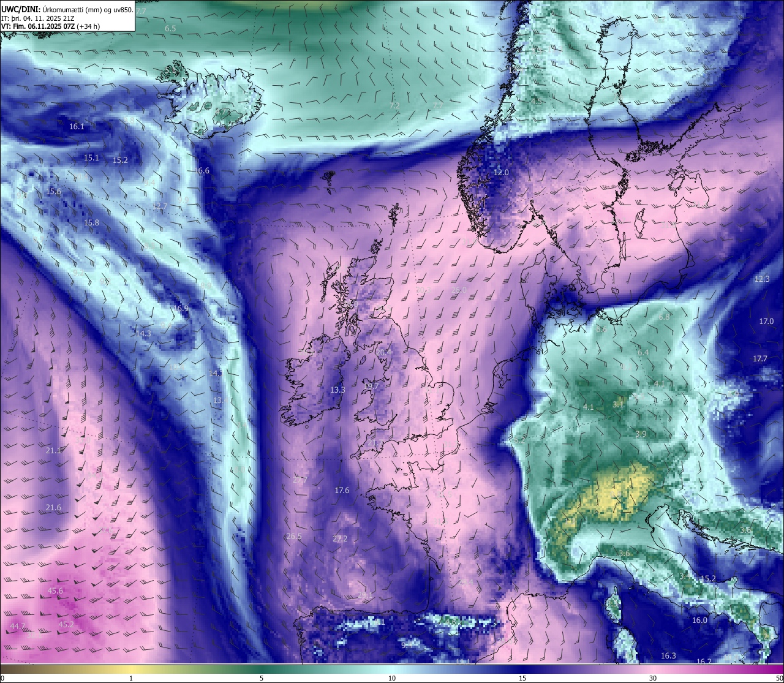Click the 7.2 value in the Norwegian Sea
Image resolution: width=784 pixels, height=683 pixels.
[x=394, y=106]
